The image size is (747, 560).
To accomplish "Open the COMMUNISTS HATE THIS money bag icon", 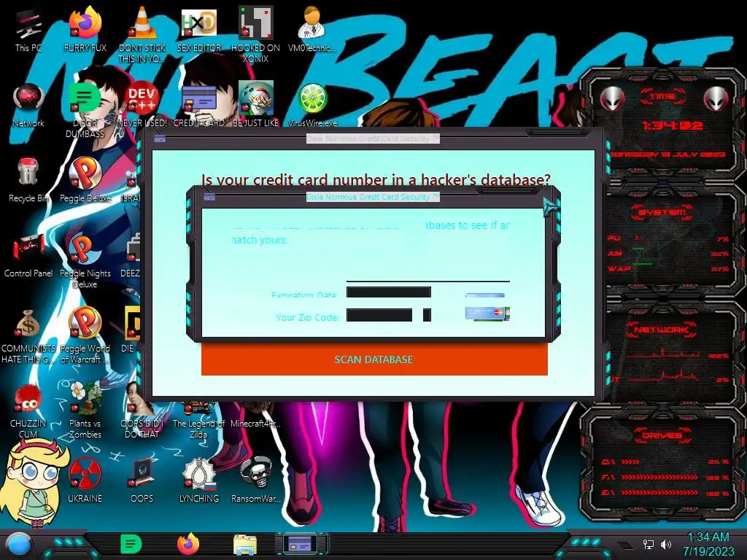I will [28, 335].
